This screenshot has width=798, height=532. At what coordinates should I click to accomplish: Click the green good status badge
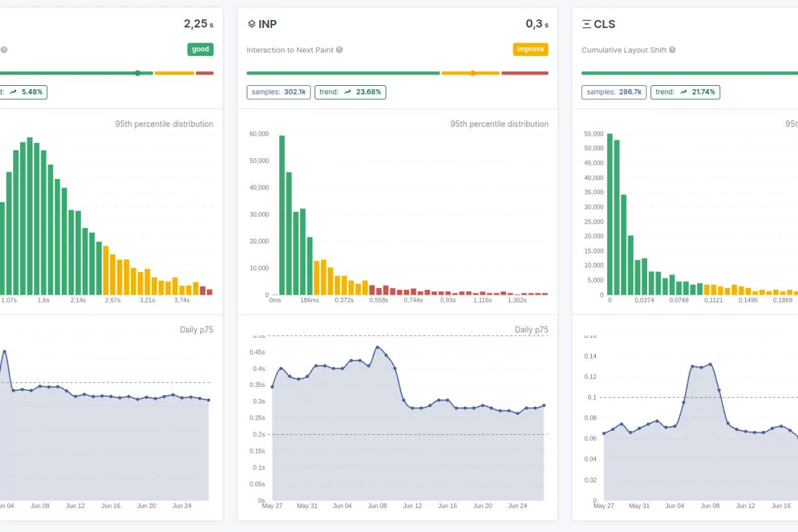pyautogui.click(x=200, y=49)
